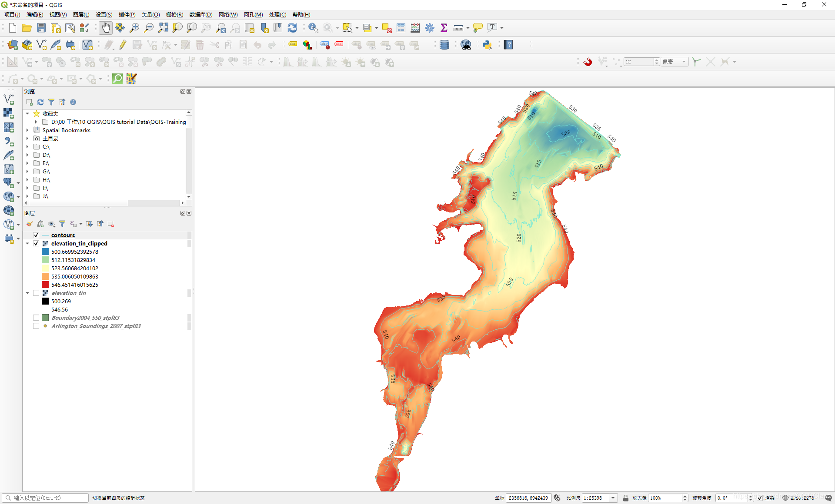Click the Zoom Full extent icon
Screen dimensions: 835x504
click(163, 28)
